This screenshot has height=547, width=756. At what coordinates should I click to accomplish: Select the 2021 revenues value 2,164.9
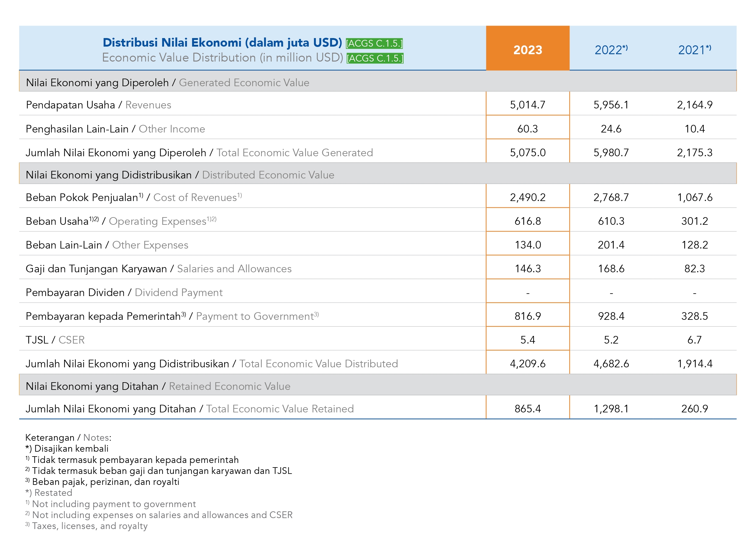coord(695,105)
